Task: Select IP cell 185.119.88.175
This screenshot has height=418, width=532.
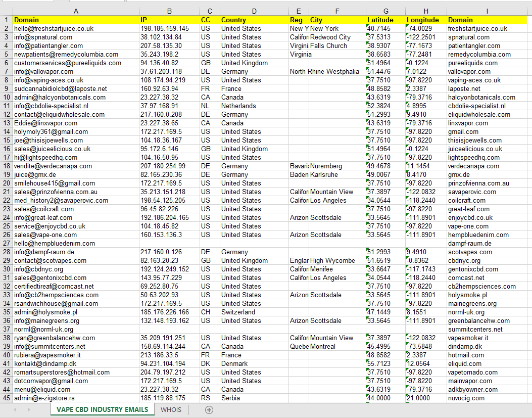Action: [x=169, y=398]
